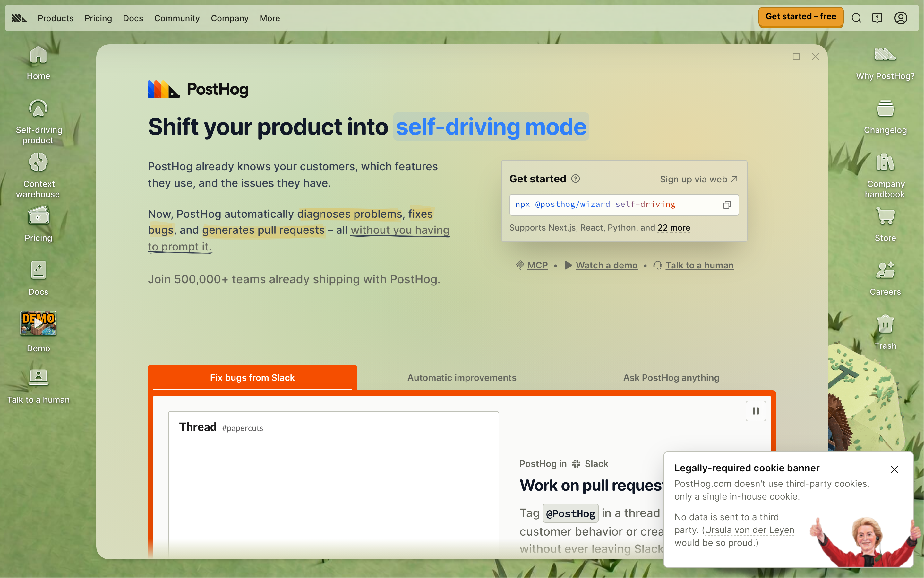This screenshot has height=578, width=924.
Task: Click the Get started – free button
Action: 801,17
